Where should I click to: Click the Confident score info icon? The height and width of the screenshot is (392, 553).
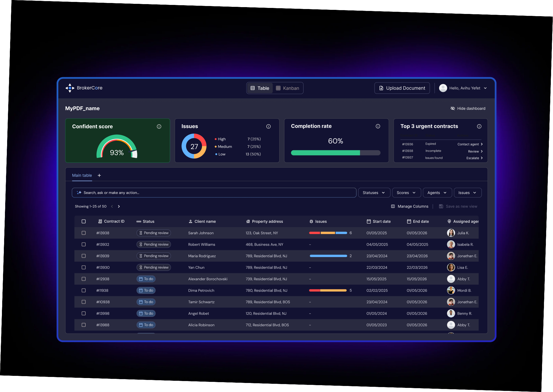click(159, 126)
